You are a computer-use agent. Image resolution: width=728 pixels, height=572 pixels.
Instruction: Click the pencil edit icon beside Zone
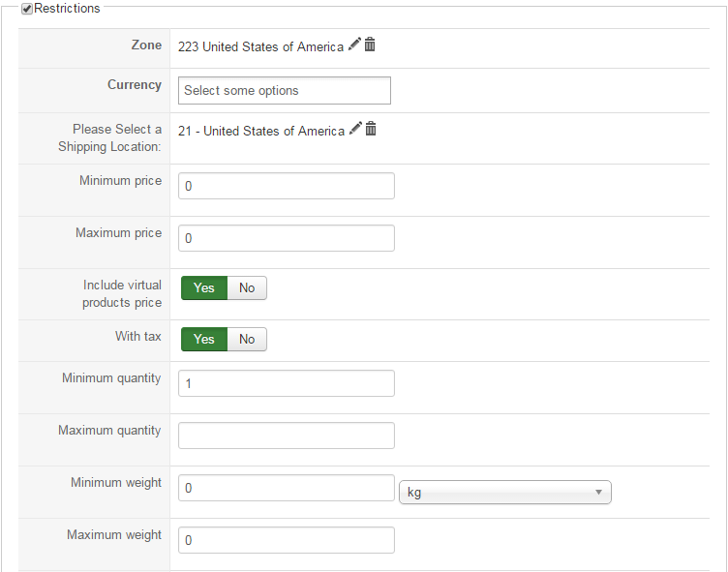[354, 45]
